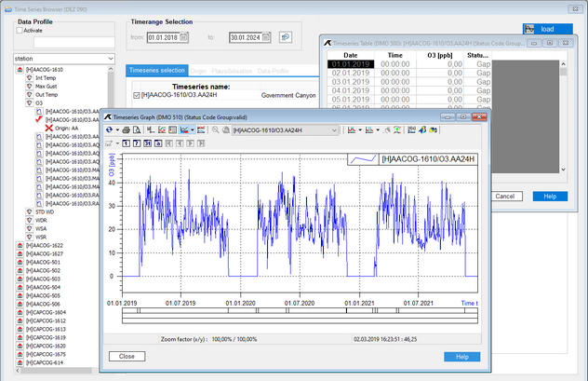Switch to the Timeseries selection tab
The height and width of the screenshot is (381, 588).
click(x=156, y=70)
